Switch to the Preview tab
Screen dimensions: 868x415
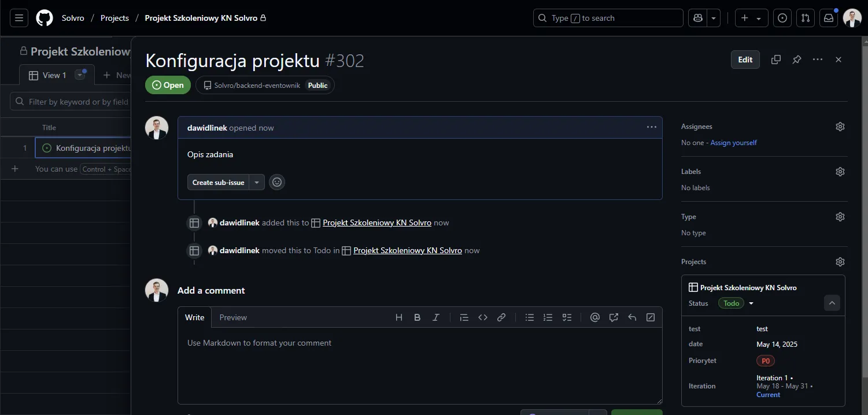[233, 317]
